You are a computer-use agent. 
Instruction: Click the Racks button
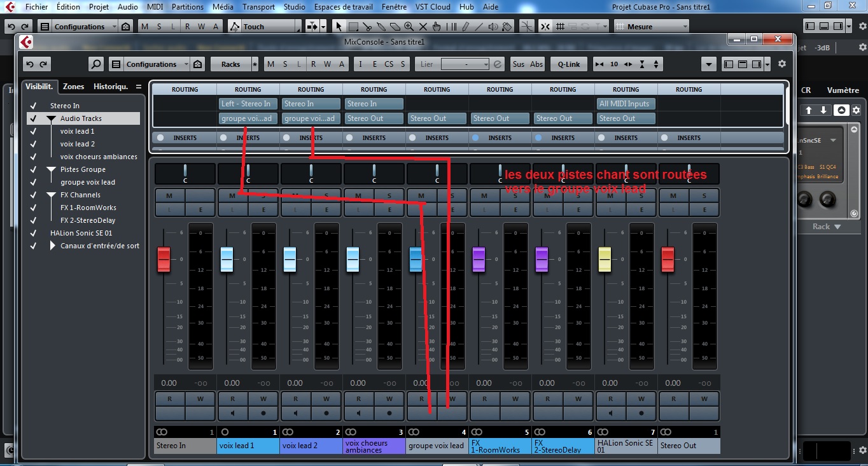[x=230, y=64]
